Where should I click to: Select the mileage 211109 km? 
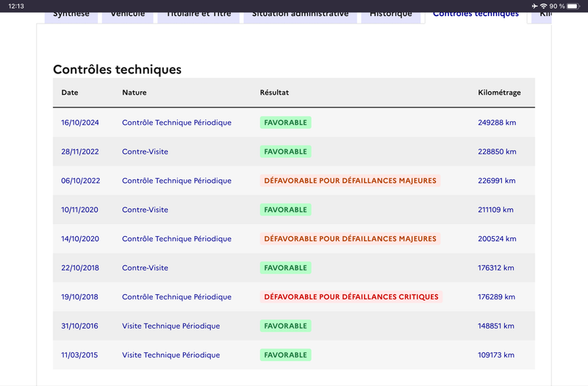coord(495,210)
